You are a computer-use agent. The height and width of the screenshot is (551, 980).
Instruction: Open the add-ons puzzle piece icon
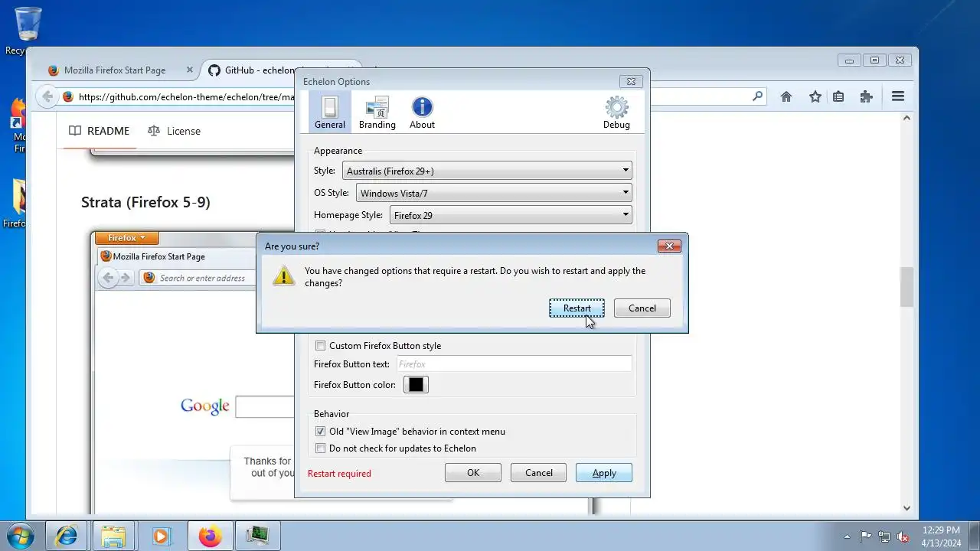(866, 96)
